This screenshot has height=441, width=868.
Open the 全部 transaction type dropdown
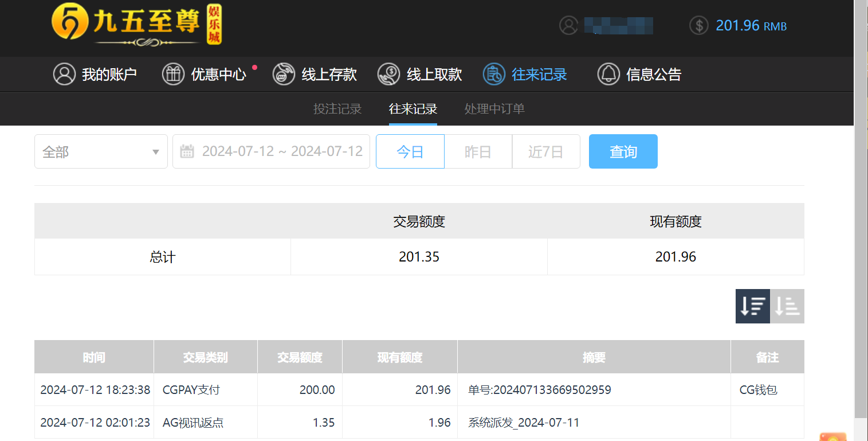pyautogui.click(x=100, y=151)
